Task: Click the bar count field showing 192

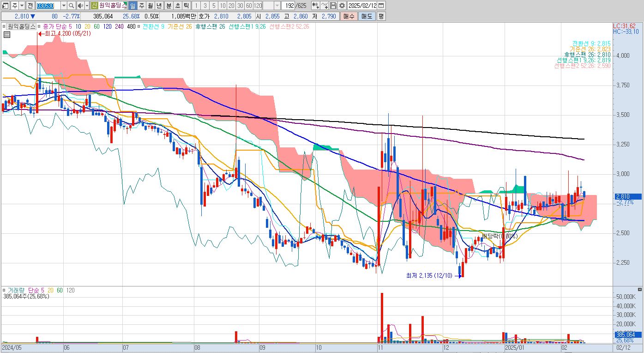Action: [x=289, y=6]
